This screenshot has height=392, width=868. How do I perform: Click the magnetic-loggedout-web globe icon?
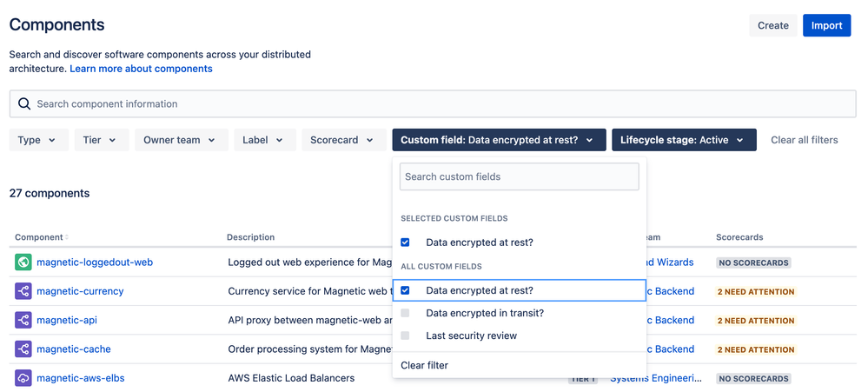click(23, 262)
